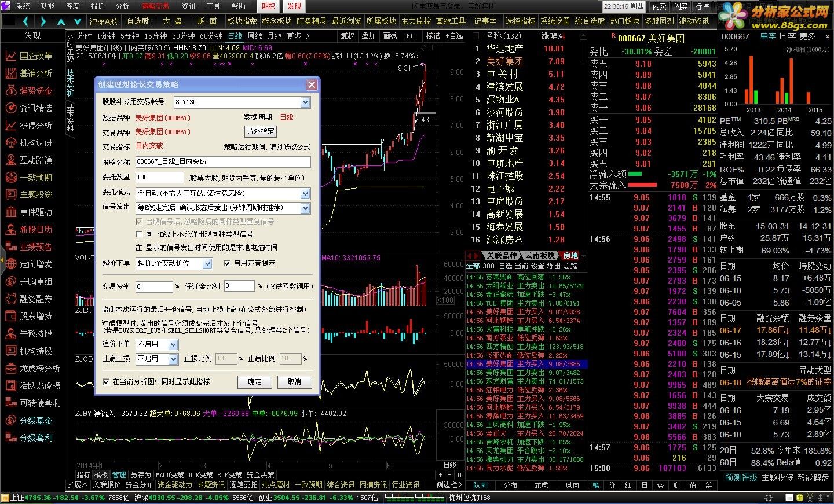
Task: Toggle 启用声音提示 checkbox
Action: pos(227,263)
